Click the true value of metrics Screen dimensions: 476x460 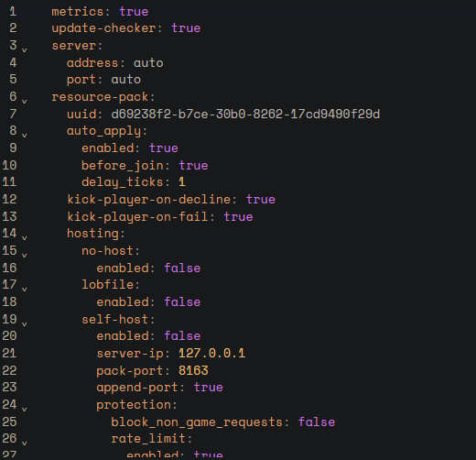pyautogui.click(x=134, y=12)
